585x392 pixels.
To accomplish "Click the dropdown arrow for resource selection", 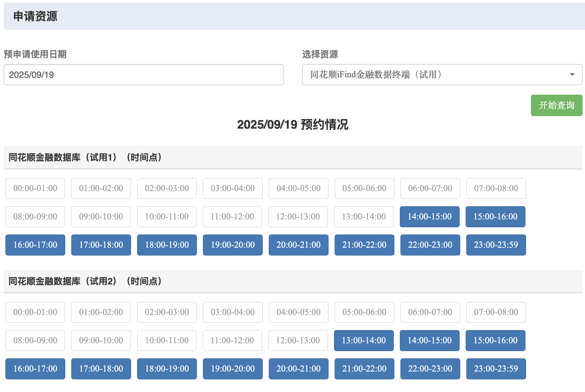I will [x=572, y=75].
